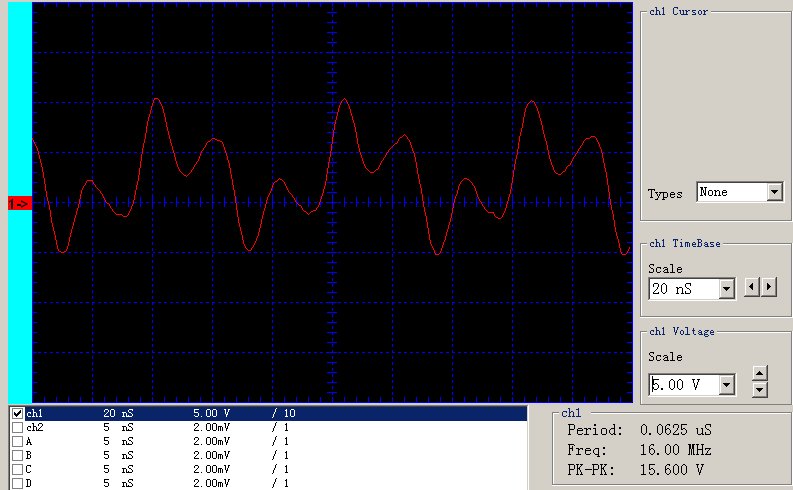
Task: Click the red channel 1 ground marker
Action: [20, 203]
